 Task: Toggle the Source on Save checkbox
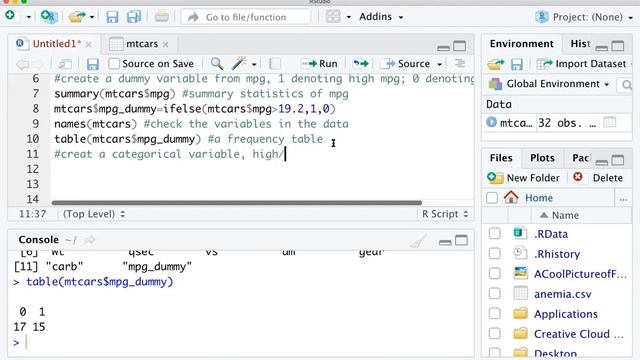click(x=114, y=64)
